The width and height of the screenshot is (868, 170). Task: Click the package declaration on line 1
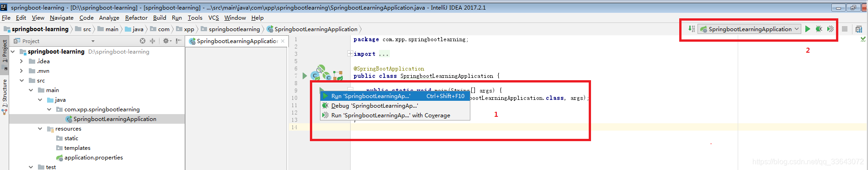coord(411,39)
